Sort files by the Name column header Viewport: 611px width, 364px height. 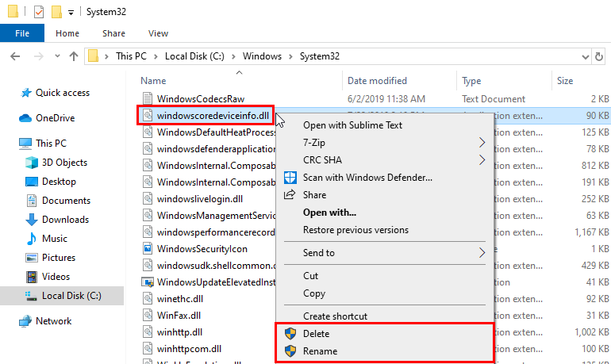pyautogui.click(x=153, y=81)
